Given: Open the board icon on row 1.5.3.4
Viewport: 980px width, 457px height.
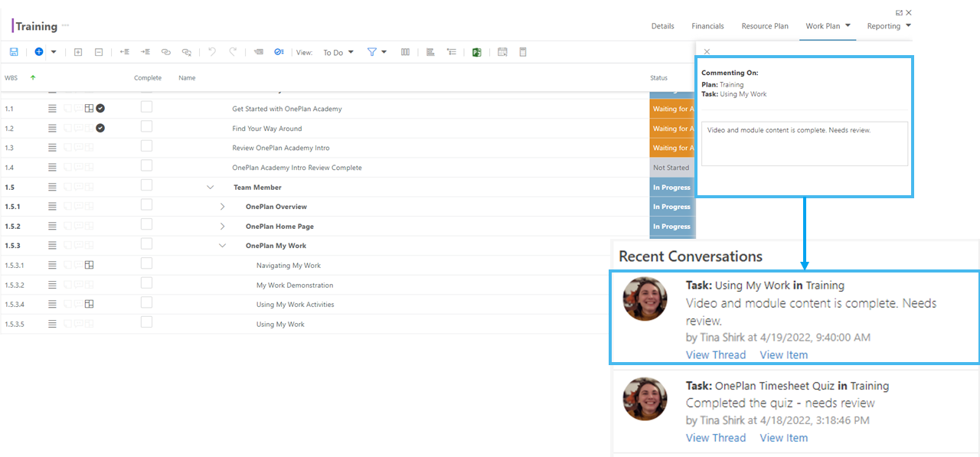Looking at the screenshot, I should click(x=90, y=305).
